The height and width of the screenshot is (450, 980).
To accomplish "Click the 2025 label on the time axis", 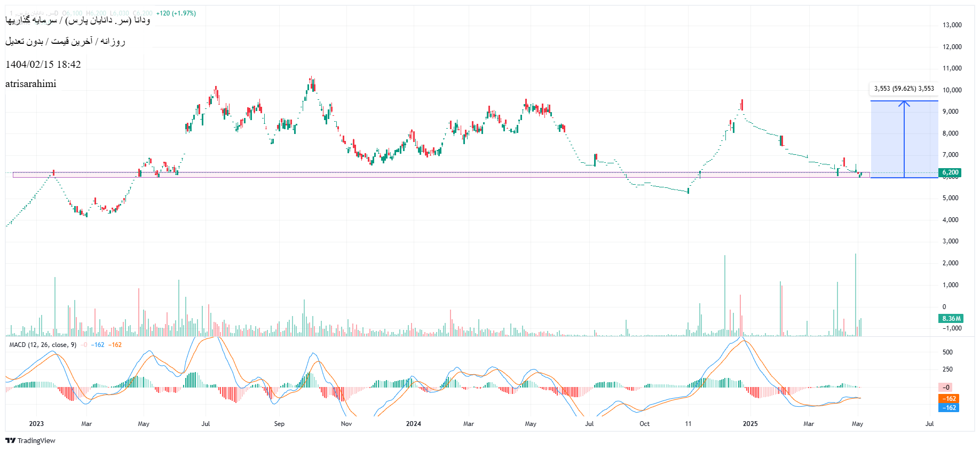I will pyautogui.click(x=750, y=424).
